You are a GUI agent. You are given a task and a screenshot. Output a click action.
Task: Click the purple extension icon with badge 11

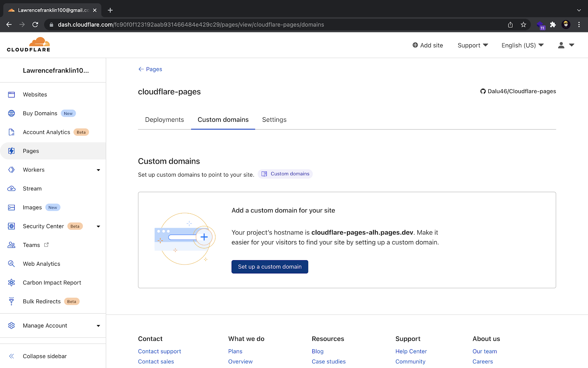pyautogui.click(x=541, y=25)
